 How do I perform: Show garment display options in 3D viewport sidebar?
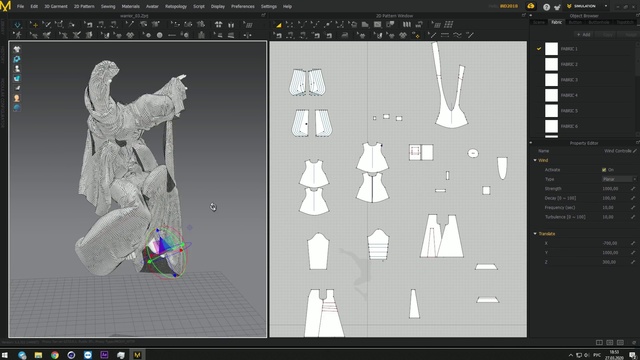[17, 49]
